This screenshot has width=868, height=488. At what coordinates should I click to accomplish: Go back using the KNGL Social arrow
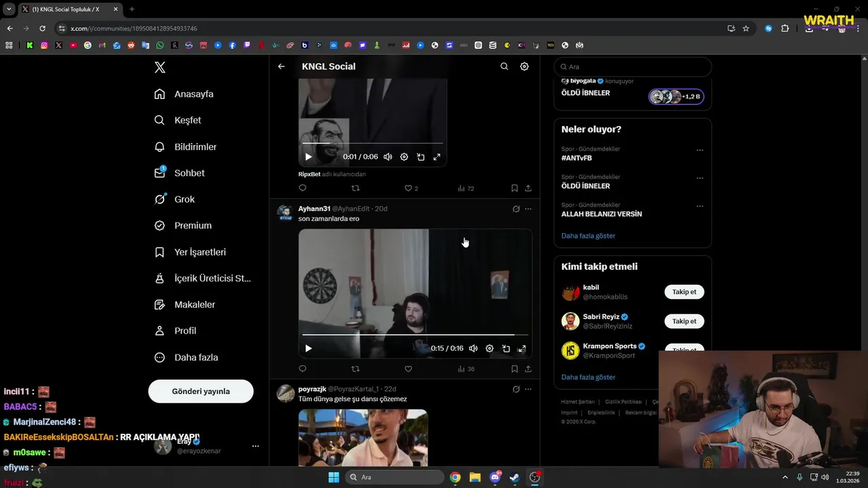click(281, 66)
